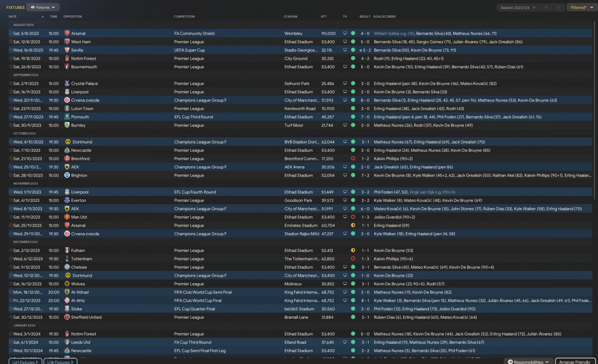This screenshot has height=364, width=598.
Task: Click the Sat, 12/8/2023 date cell
Action: (x=28, y=42)
